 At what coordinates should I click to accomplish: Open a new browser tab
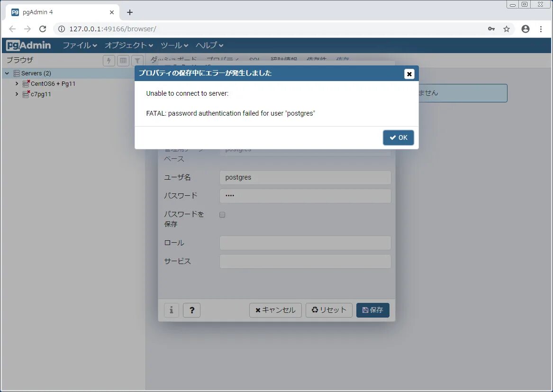coord(130,12)
